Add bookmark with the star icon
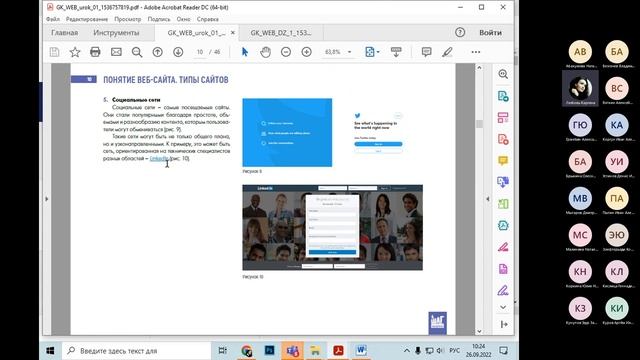The height and width of the screenshot is (360, 640). [75, 52]
